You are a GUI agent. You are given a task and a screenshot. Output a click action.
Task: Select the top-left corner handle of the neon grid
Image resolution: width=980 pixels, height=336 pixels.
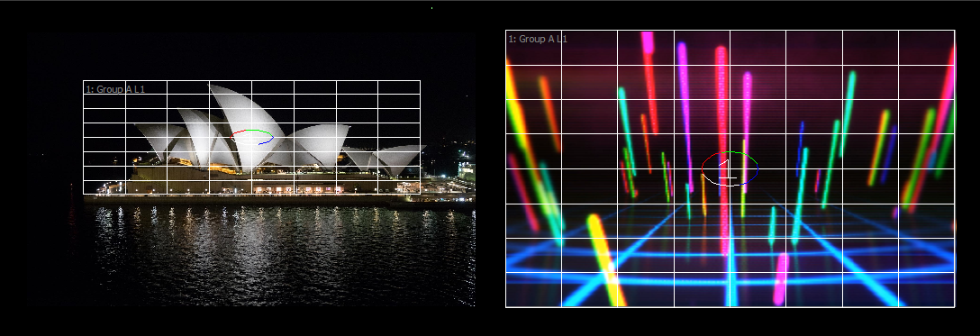click(x=505, y=30)
